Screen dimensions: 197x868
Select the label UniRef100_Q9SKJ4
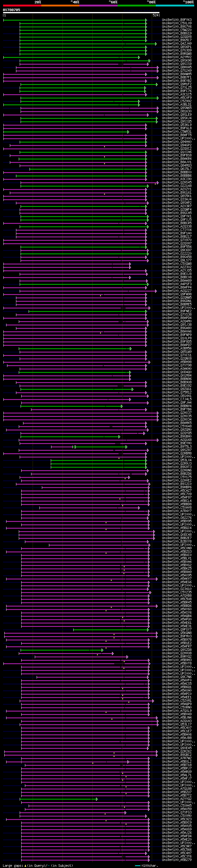tap(177, 118)
